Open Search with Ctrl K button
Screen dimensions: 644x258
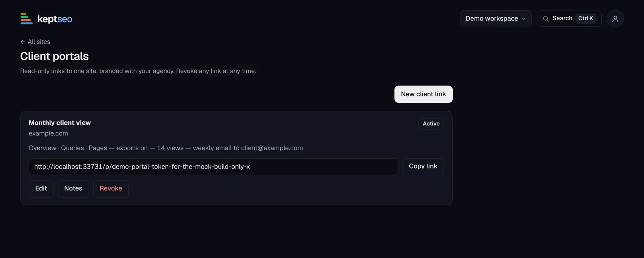pos(569,19)
